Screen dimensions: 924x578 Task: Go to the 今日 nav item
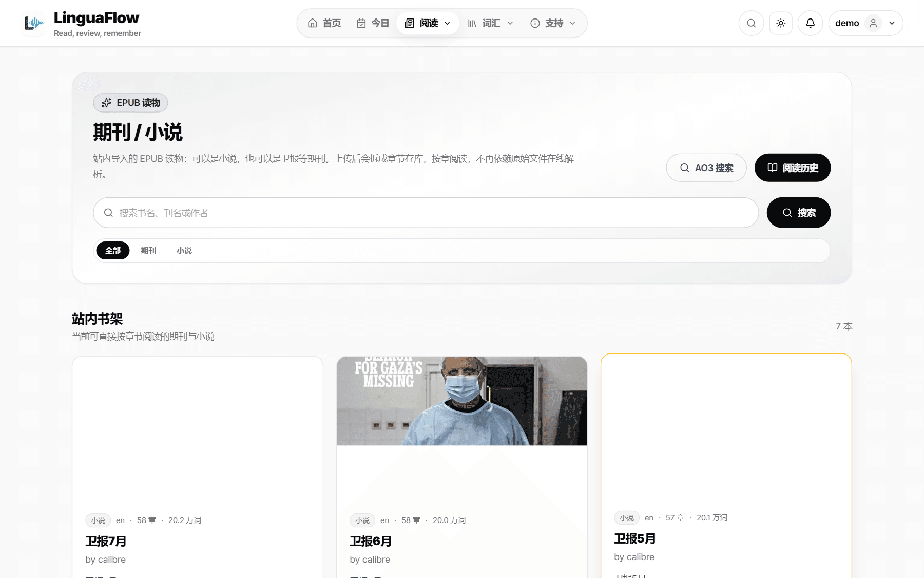[373, 23]
